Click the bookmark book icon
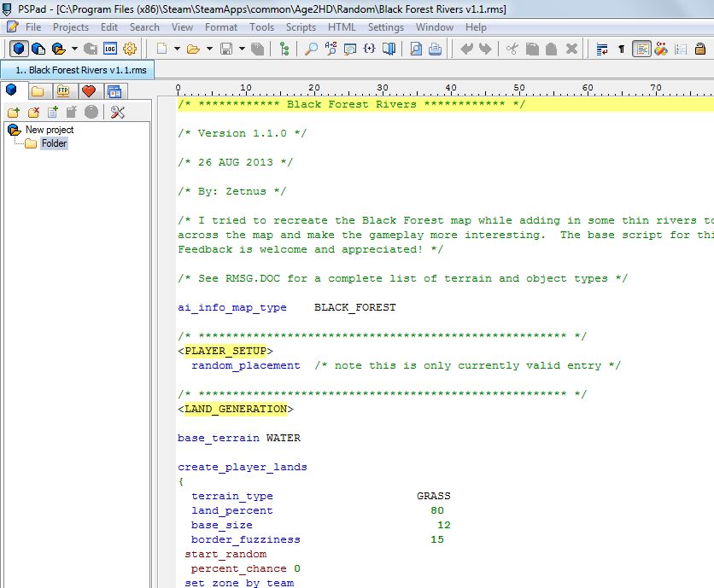714x588 pixels. (x=389, y=49)
